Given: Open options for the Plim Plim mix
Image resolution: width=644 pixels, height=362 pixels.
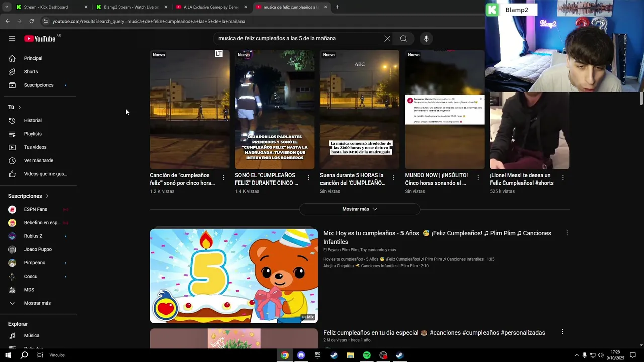Looking at the screenshot, I should (x=567, y=233).
